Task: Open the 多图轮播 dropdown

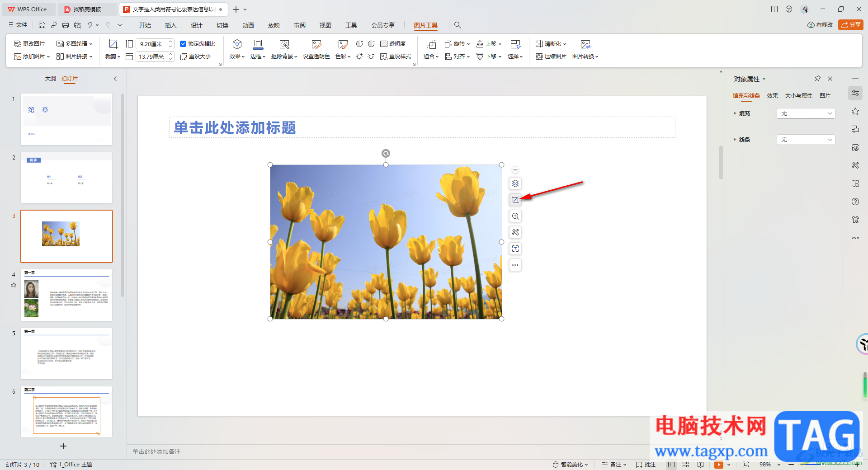Action: [x=74, y=44]
